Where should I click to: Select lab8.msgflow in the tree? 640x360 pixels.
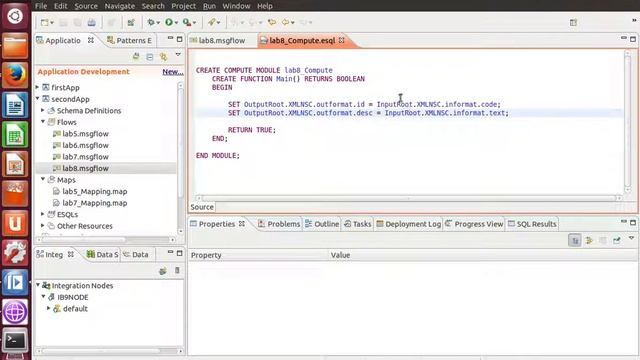(85, 168)
